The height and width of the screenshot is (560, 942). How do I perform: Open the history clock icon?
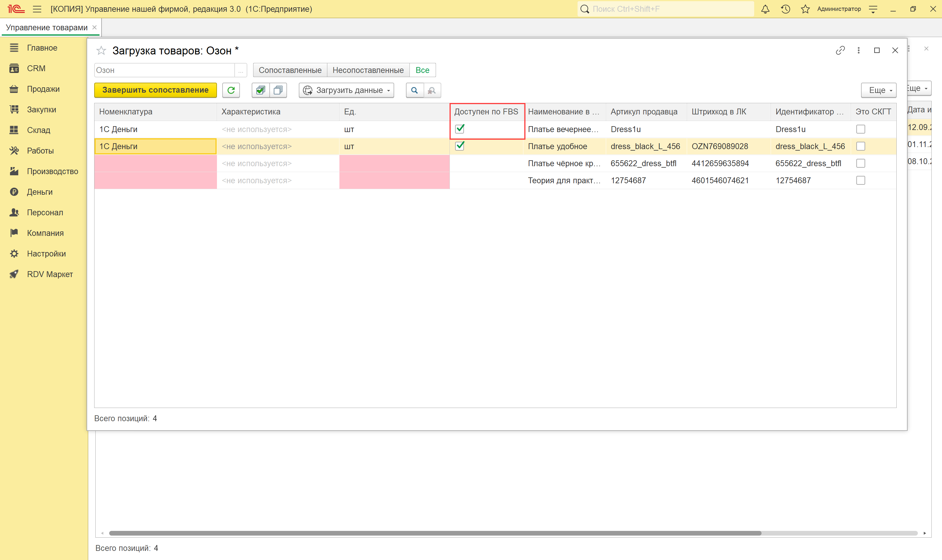coord(785,9)
